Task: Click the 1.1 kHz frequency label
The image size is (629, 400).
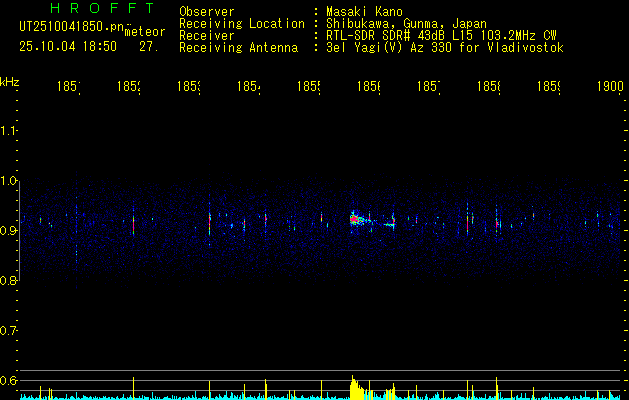Action: point(8,130)
